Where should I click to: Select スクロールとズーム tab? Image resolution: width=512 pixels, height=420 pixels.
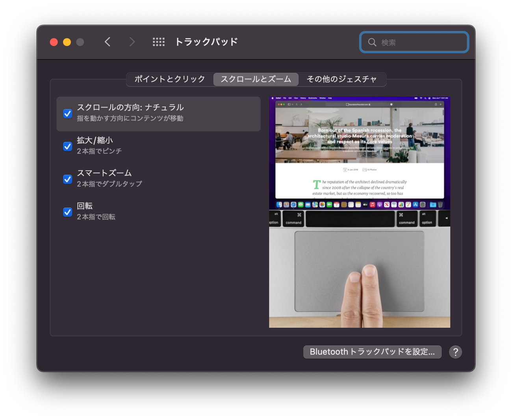point(256,79)
